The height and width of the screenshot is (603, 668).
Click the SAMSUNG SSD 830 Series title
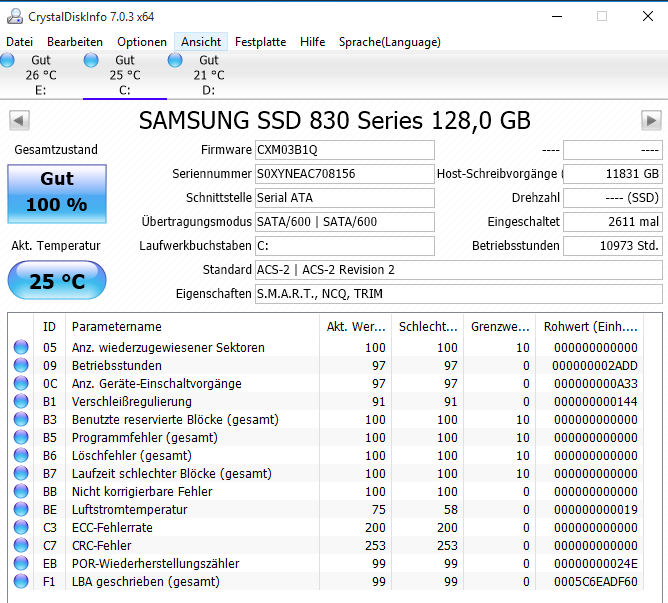[x=335, y=121]
